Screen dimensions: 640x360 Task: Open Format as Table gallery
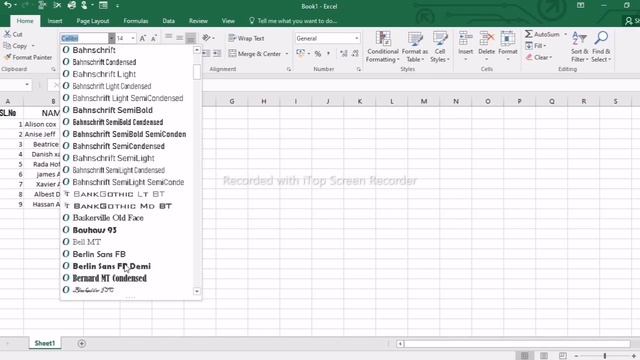(x=415, y=47)
